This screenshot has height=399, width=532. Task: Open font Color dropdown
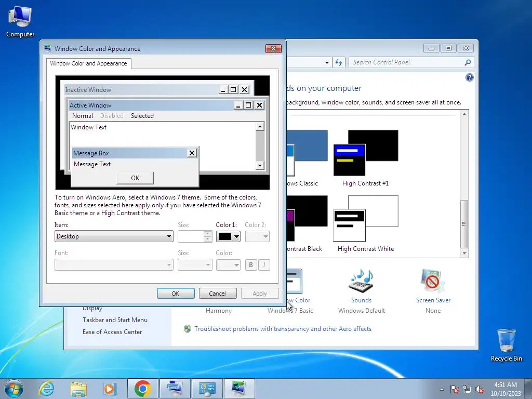pos(228,264)
